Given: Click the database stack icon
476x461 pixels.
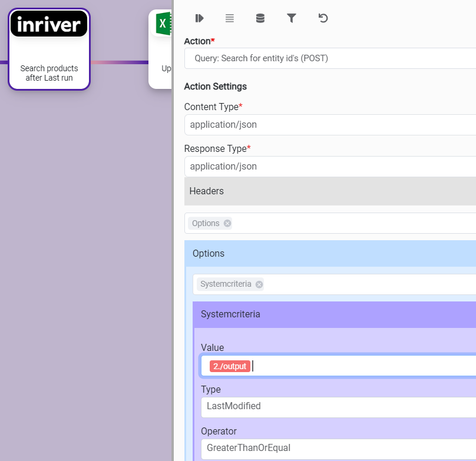Looking at the screenshot, I should click(260, 18).
